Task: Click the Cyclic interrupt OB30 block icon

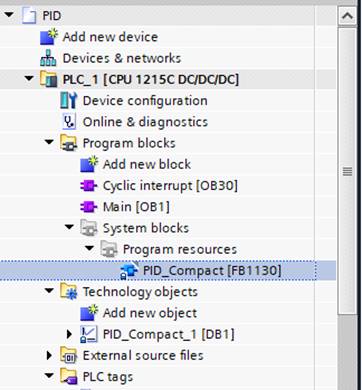Action: (89, 186)
